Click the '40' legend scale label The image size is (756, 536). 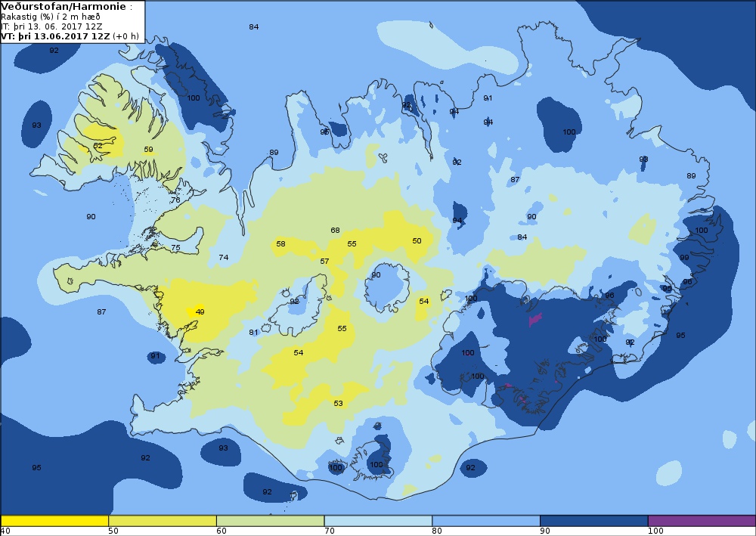coord(5,531)
